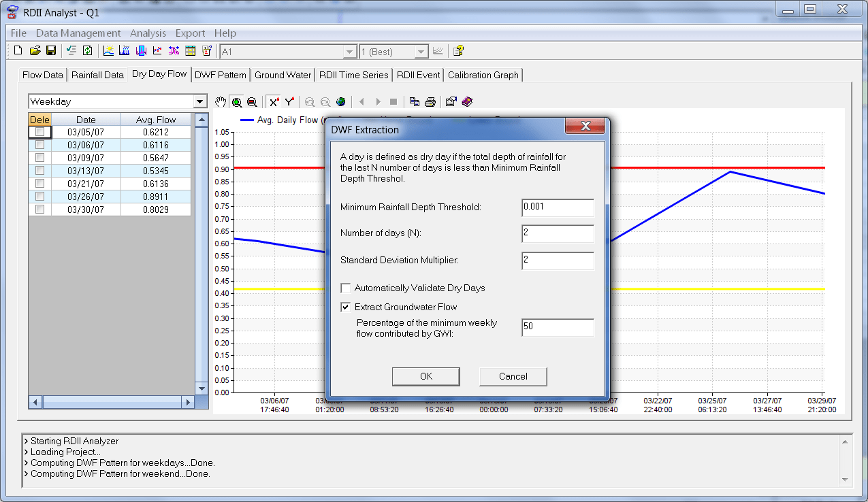Save the project using the diskette icon
Viewport: 868px width, 502px height.
click(51, 50)
